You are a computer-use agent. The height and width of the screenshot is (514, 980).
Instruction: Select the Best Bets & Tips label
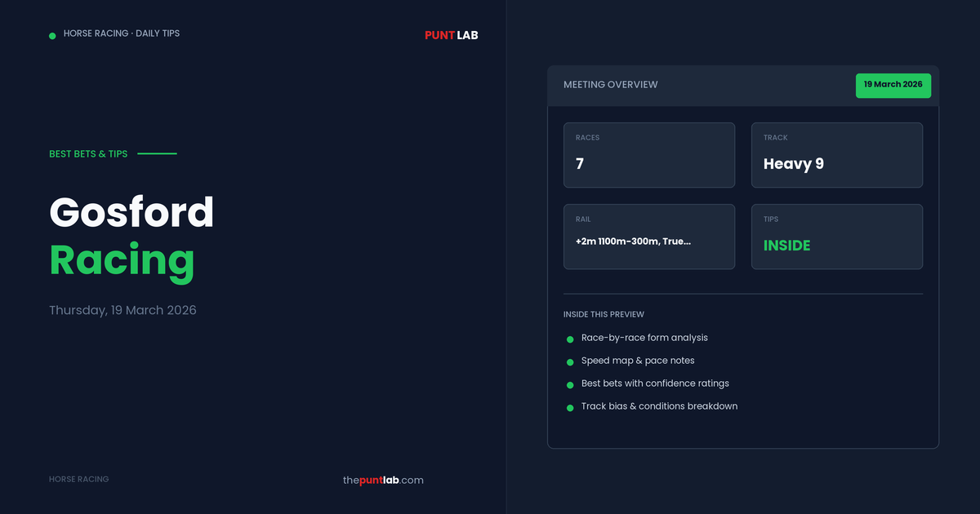(x=88, y=153)
